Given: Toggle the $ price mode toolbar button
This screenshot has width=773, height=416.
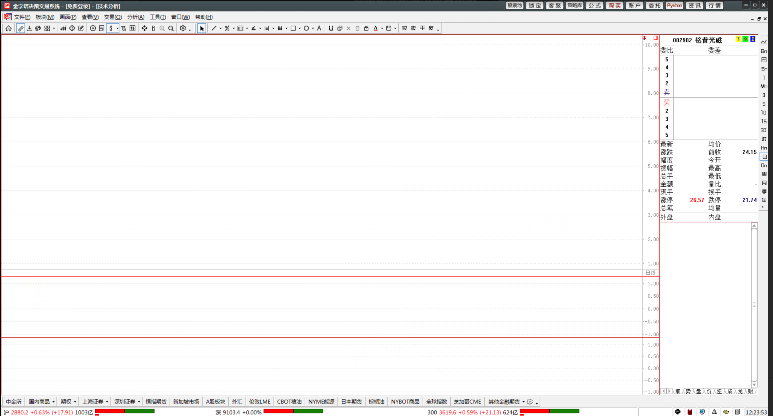Looking at the screenshot, I should 111,29.
